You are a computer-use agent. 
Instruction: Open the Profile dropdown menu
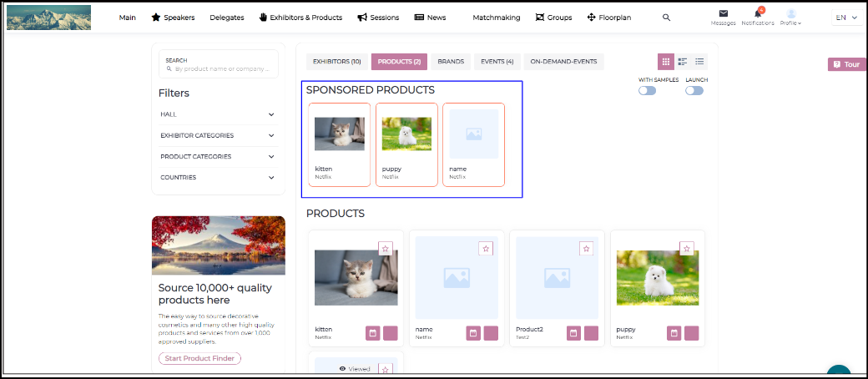[x=791, y=18]
